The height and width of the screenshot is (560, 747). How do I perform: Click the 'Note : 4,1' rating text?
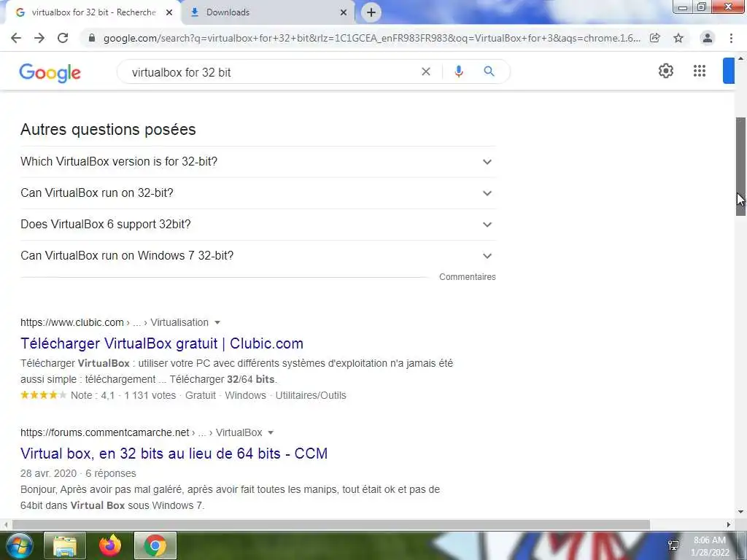click(x=93, y=395)
